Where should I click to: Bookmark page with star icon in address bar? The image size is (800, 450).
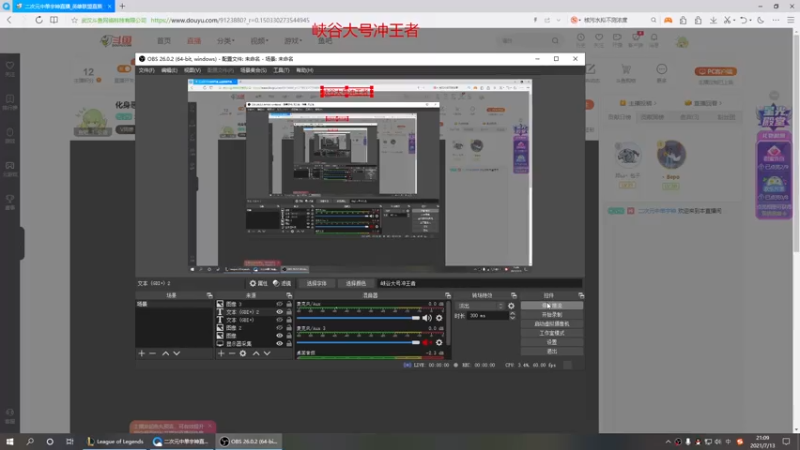[x=74, y=20]
